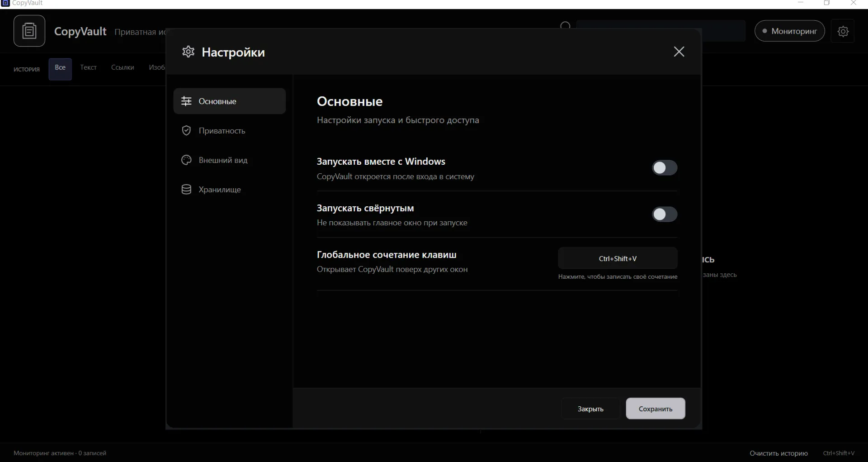Select the Ссылки history filter tab

(x=123, y=67)
